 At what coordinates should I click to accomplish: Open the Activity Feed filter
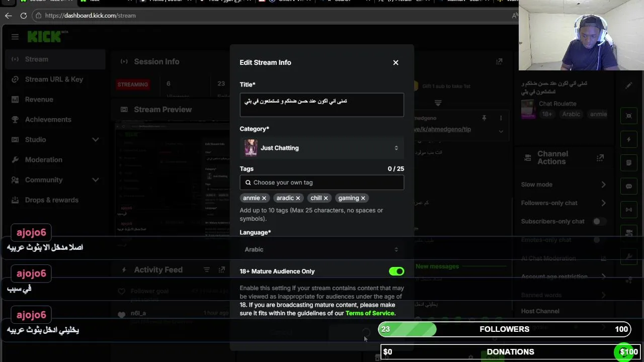[x=207, y=270]
